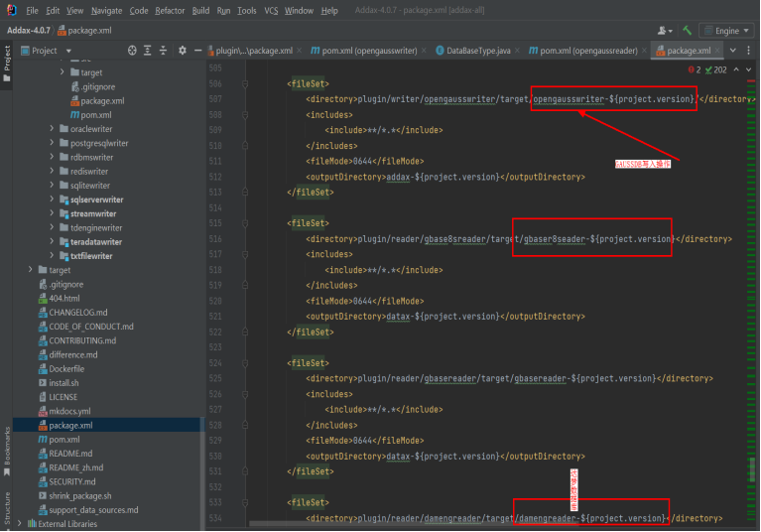
Task: Go to next highlighted error arrow
Action: (x=748, y=69)
